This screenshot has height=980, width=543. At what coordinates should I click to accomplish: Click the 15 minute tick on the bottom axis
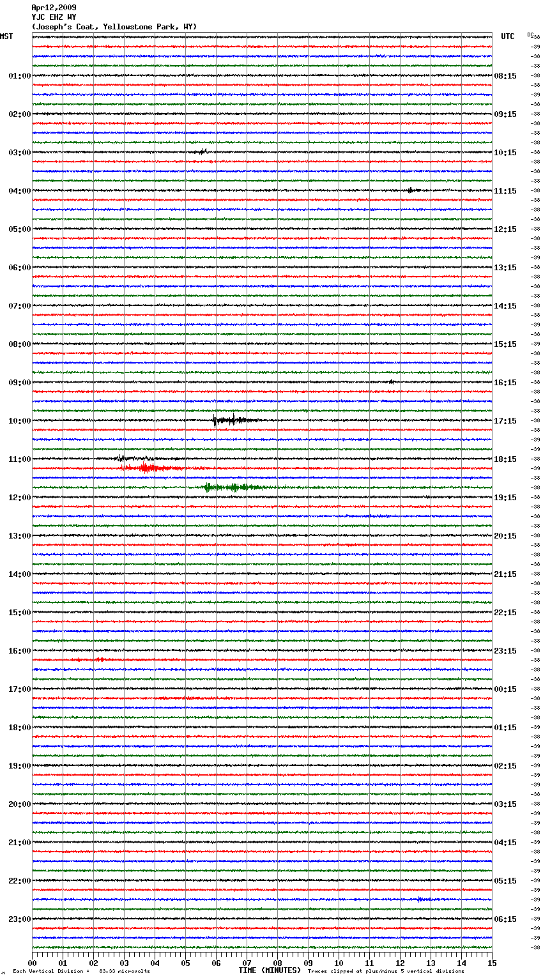click(x=491, y=963)
